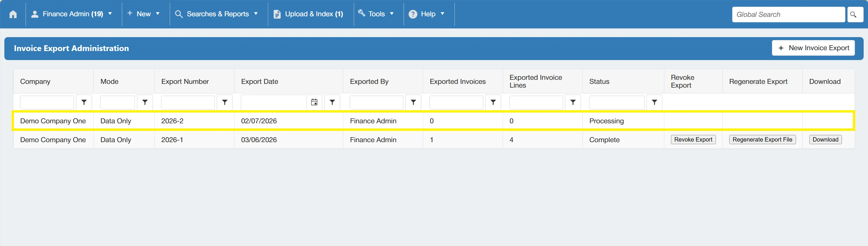
Task: Click Regenerate Export File button
Action: tap(762, 140)
